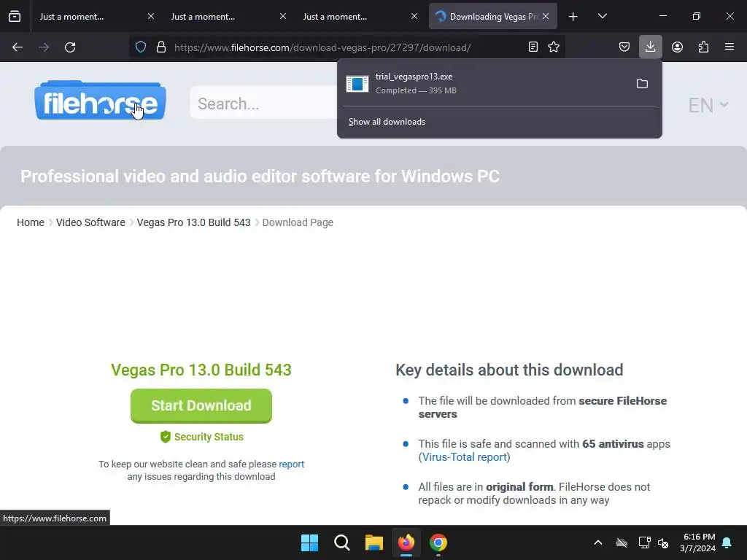
Task: Open a new browser tab
Action: (x=573, y=17)
